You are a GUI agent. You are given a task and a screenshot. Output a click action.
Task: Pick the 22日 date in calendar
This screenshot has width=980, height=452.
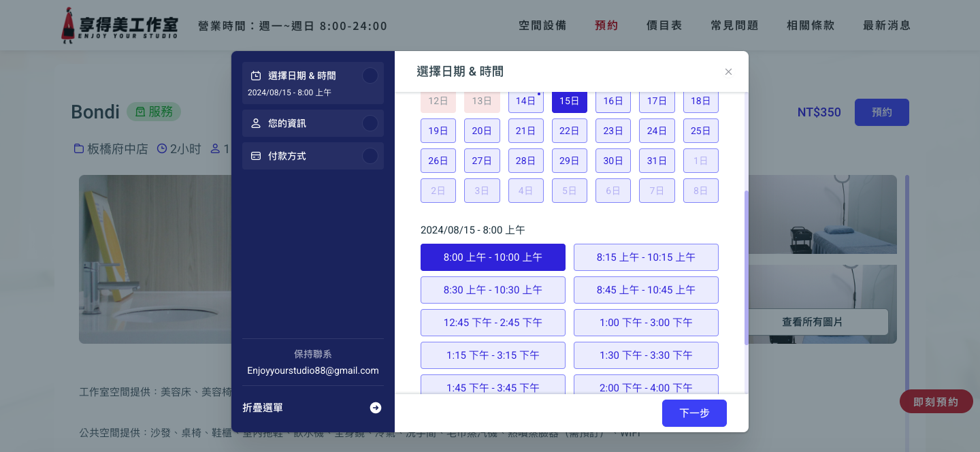[569, 131]
